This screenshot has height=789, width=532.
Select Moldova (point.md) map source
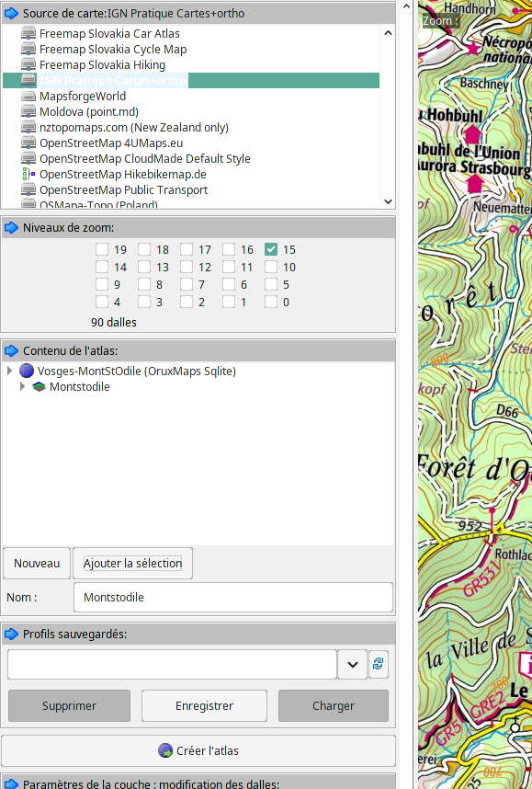click(x=89, y=111)
